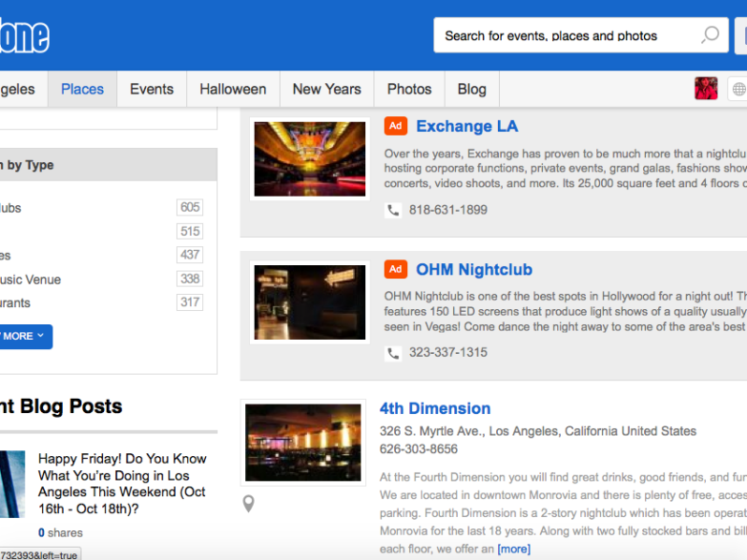
Task: Click the 326 S. Myrtle Ave. address
Action: [538, 431]
